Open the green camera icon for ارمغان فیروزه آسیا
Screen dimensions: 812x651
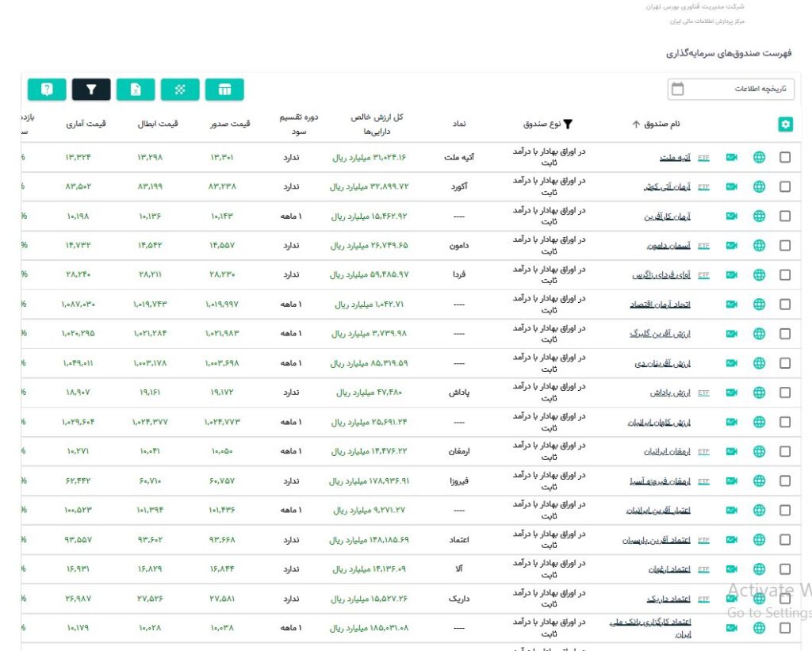(x=731, y=481)
